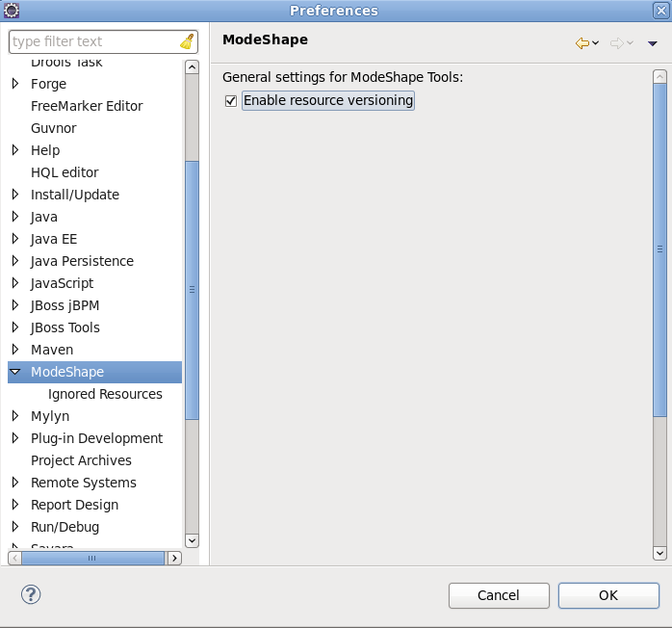Viewport: 672px width, 628px height.
Task: Click the Cancel button
Action: [499, 595]
